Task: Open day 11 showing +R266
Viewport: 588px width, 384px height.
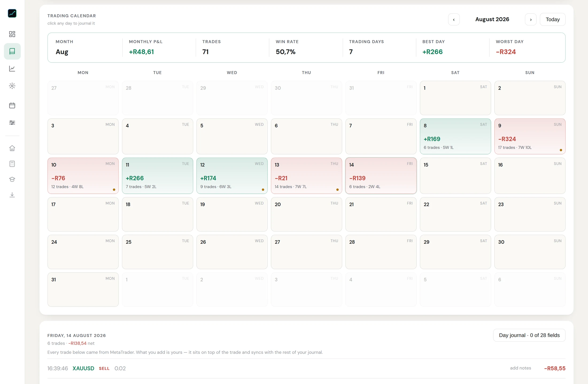Action: click(157, 176)
